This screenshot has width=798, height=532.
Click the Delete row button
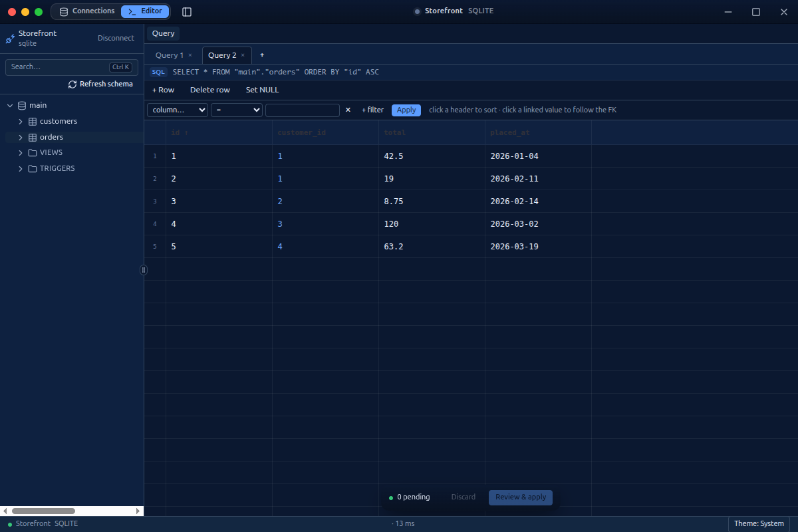click(210, 90)
